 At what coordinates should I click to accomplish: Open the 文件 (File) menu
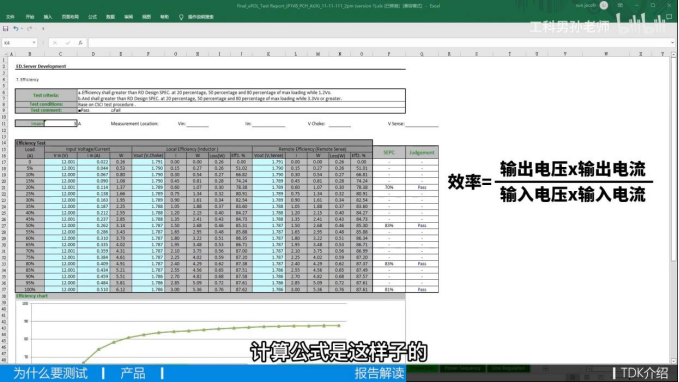click(x=10, y=17)
